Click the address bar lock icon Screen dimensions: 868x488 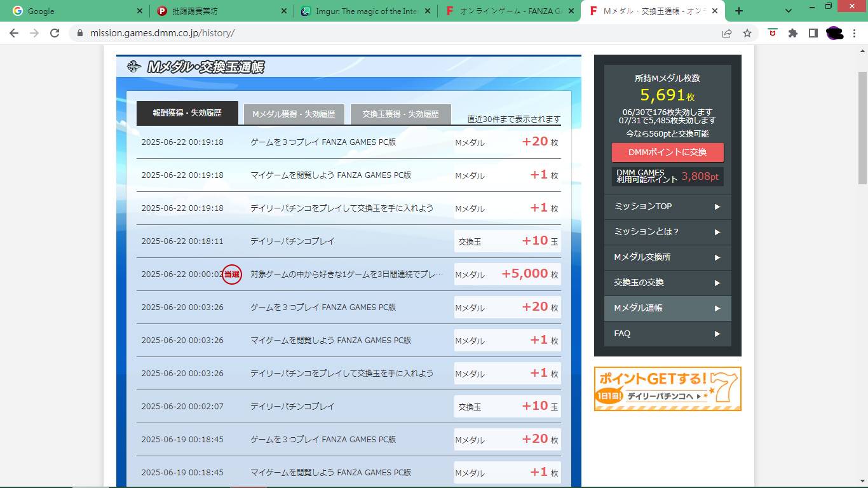pyautogui.click(x=80, y=33)
